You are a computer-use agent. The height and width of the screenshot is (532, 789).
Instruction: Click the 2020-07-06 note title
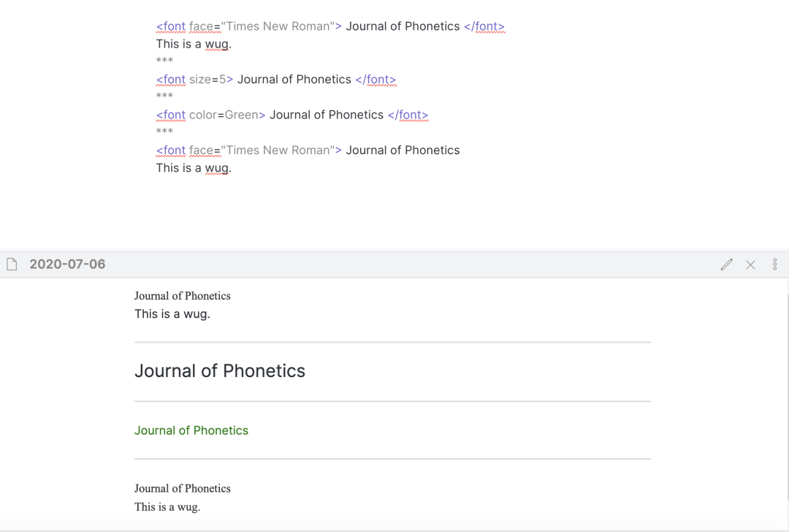tap(67, 265)
